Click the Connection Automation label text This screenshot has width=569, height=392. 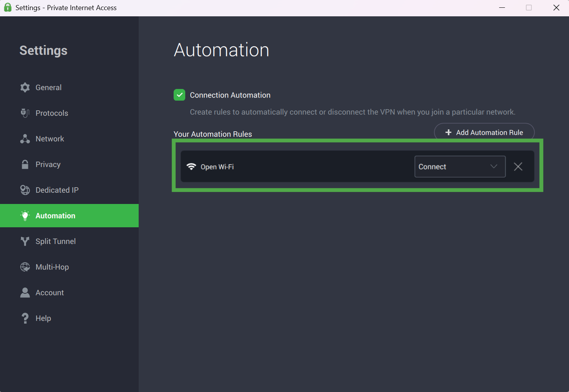tap(230, 95)
